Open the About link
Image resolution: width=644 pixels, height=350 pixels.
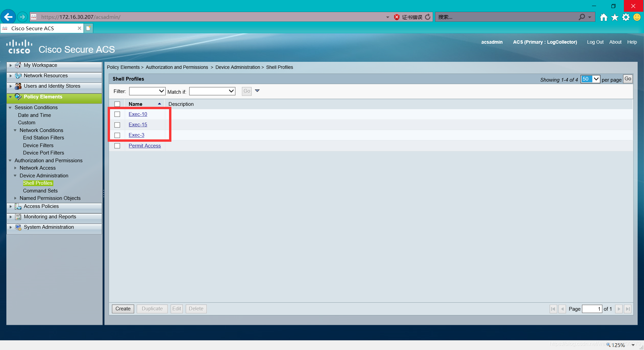point(615,42)
